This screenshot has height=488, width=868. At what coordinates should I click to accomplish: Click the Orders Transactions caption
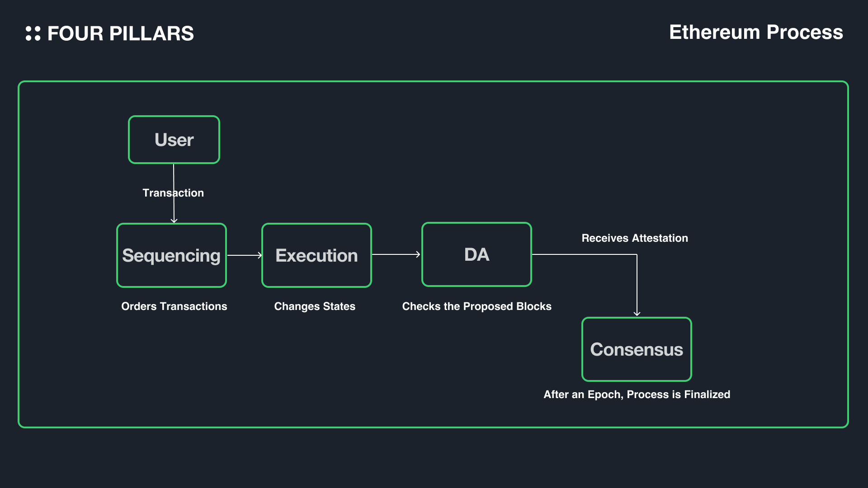pyautogui.click(x=174, y=306)
